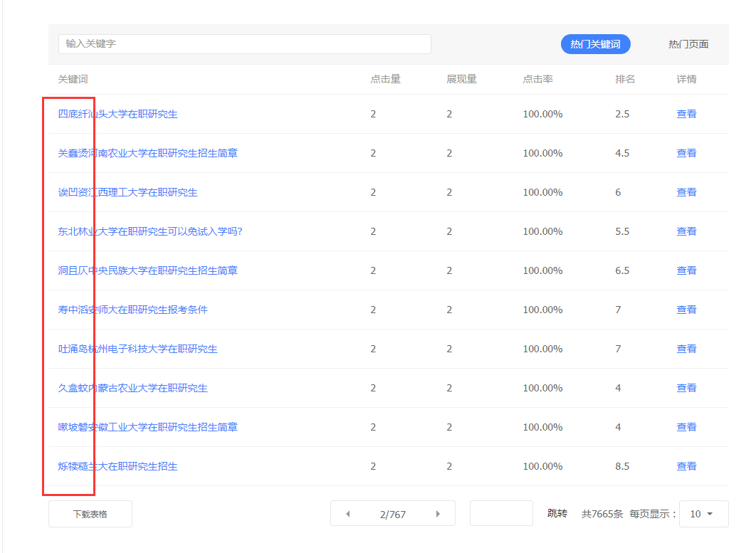The height and width of the screenshot is (553, 756).
Task: Click the 点击率 column header
Action: click(x=537, y=79)
